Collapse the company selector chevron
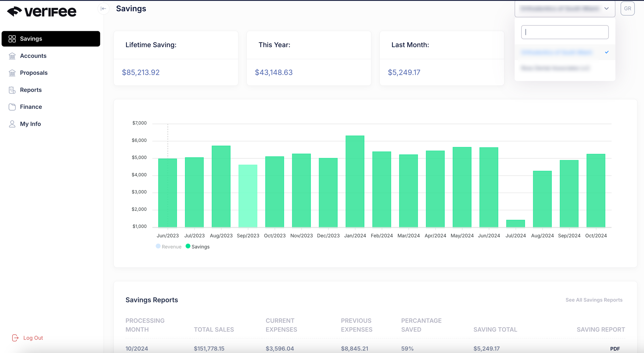The image size is (644, 353). [607, 8]
